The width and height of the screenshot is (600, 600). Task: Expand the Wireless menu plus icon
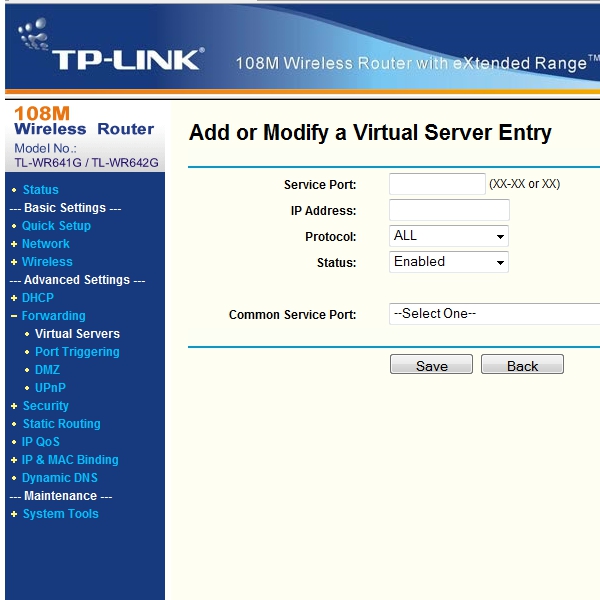[14, 262]
